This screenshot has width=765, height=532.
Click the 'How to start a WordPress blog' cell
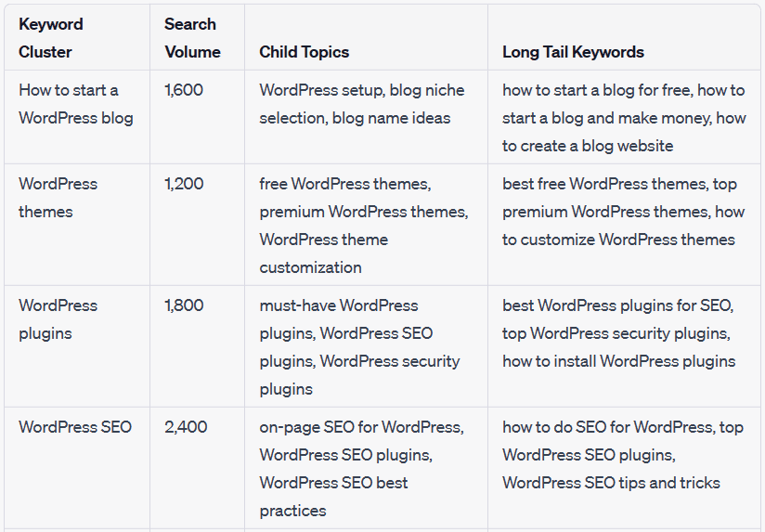pos(77,117)
